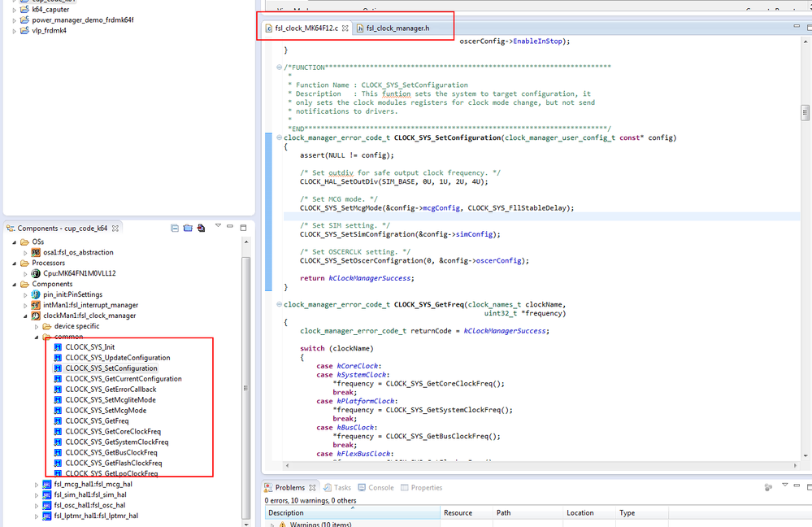Expand Cpu:MK64FN1M0VLL12 node

pos(25,273)
